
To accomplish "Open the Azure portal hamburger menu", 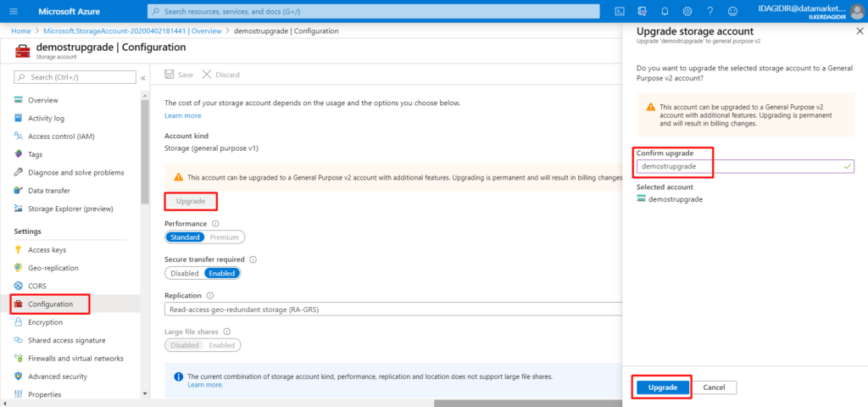I will [x=14, y=11].
